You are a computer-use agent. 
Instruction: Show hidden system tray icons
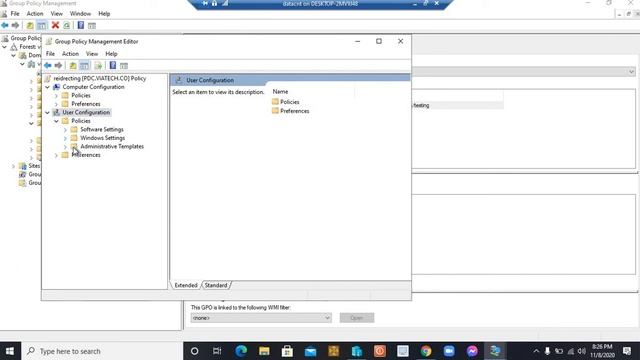tap(536, 351)
